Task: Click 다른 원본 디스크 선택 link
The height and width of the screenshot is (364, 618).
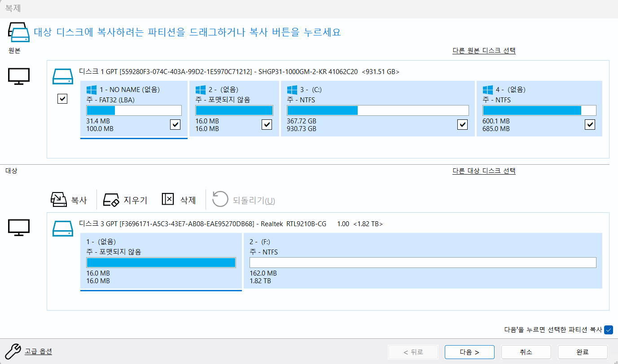Action: 484,51
